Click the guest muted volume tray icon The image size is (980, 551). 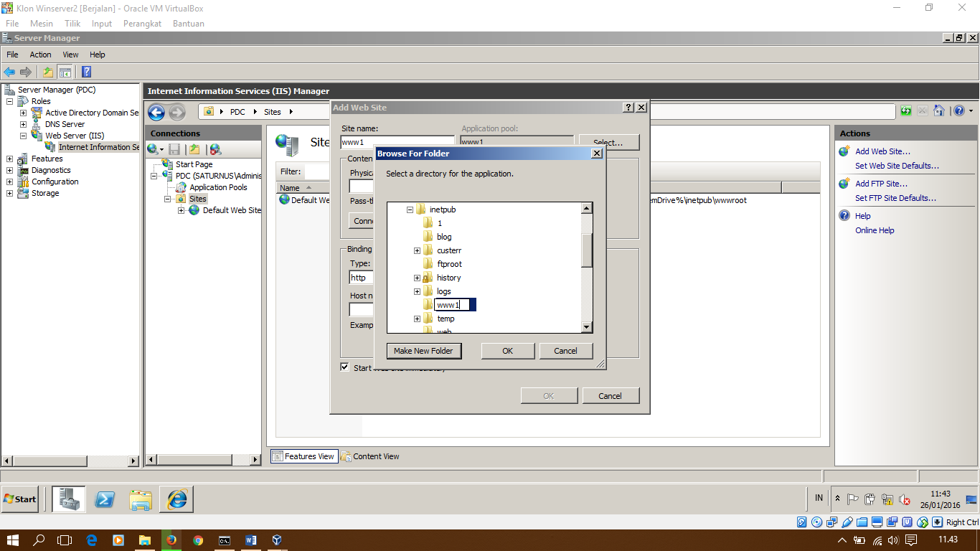(904, 499)
